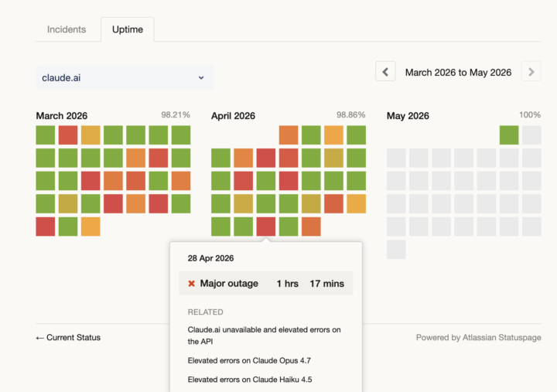Select the yellow-orange April 25 day square

click(x=357, y=203)
